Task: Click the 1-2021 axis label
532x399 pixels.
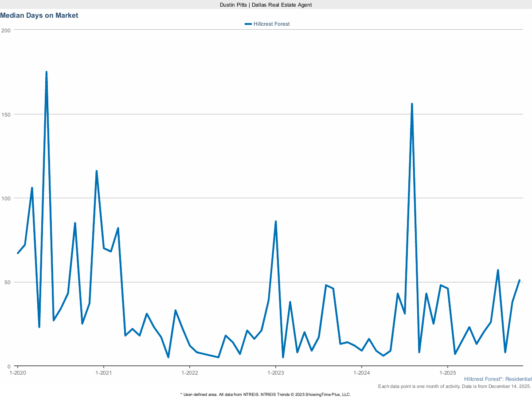Action: (x=104, y=373)
